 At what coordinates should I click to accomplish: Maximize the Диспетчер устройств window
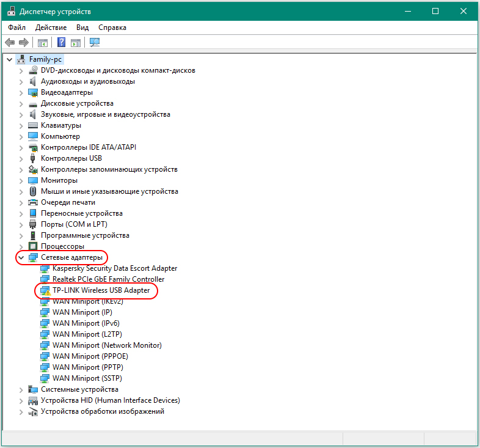click(x=435, y=12)
